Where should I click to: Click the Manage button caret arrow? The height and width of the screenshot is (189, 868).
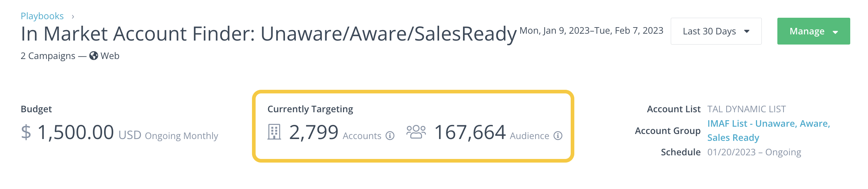pos(835,32)
